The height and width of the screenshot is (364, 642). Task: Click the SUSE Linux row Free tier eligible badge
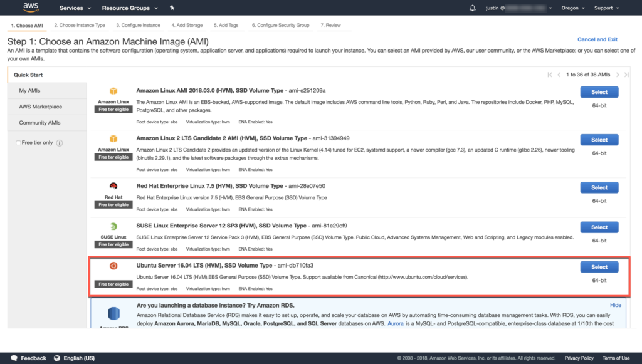tap(113, 244)
